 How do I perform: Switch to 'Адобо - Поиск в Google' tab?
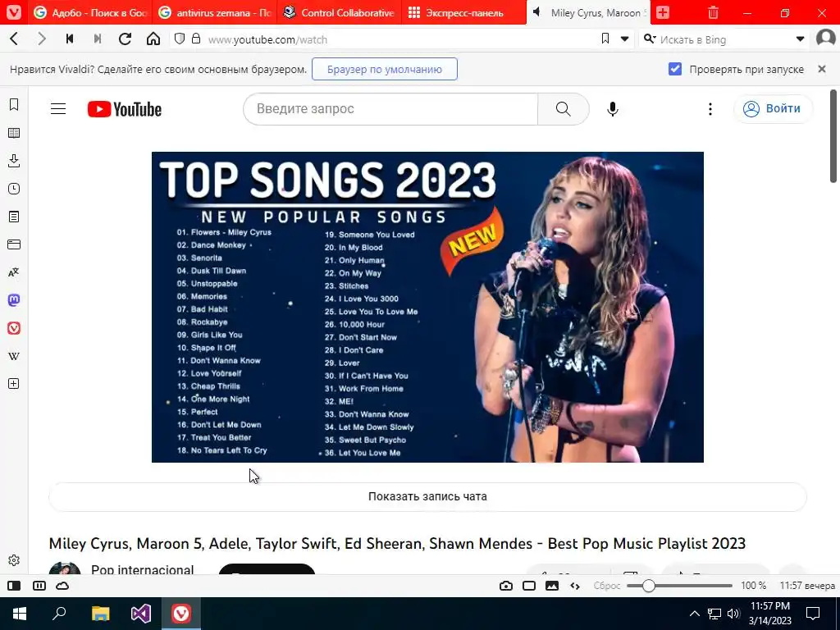point(89,13)
